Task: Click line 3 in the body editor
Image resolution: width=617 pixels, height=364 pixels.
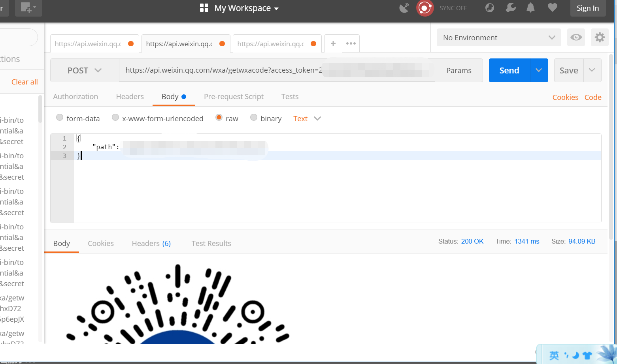Action: pos(338,156)
